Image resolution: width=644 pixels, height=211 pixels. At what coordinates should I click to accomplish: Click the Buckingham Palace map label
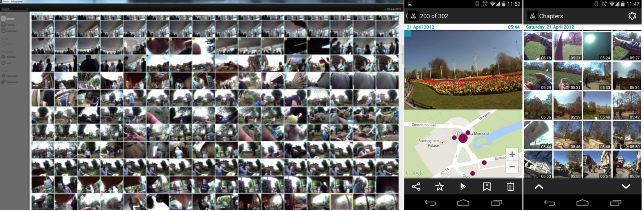point(429,143)
